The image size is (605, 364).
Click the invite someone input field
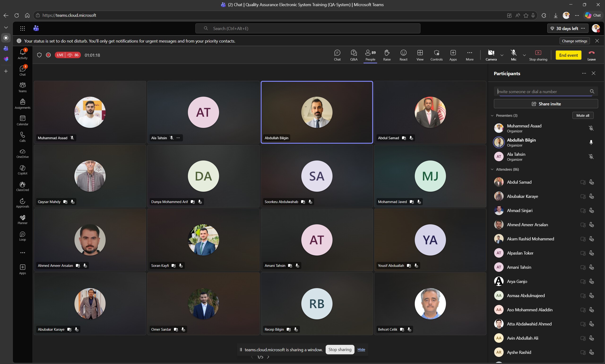[542, 91]
